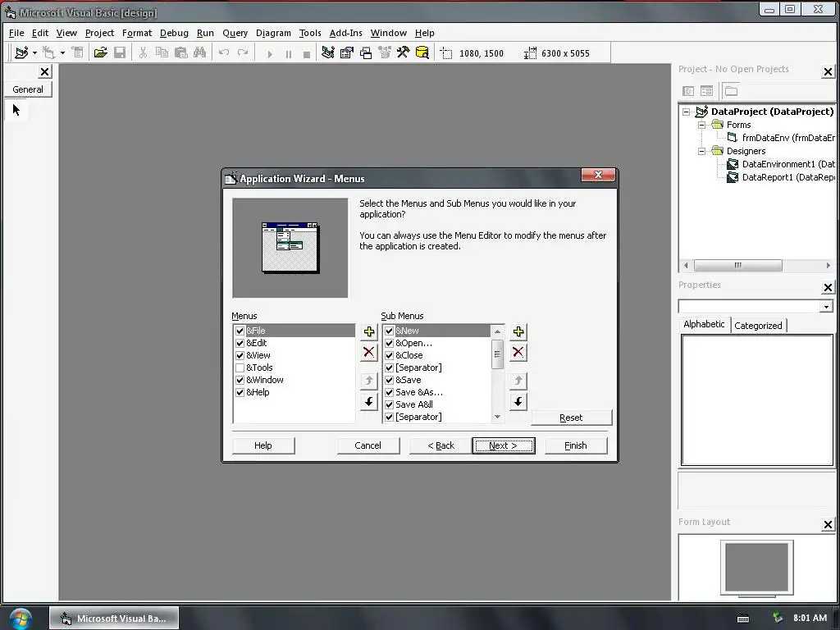Open the Toolbox hammer-wrench icon
Screen dimensions: 840x630
coord(404,52)
